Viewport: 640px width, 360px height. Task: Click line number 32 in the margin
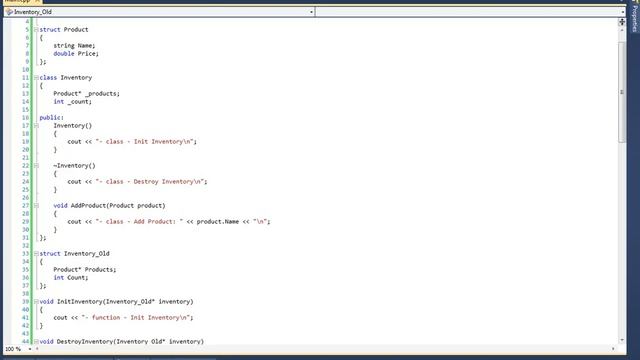[25, 246]
